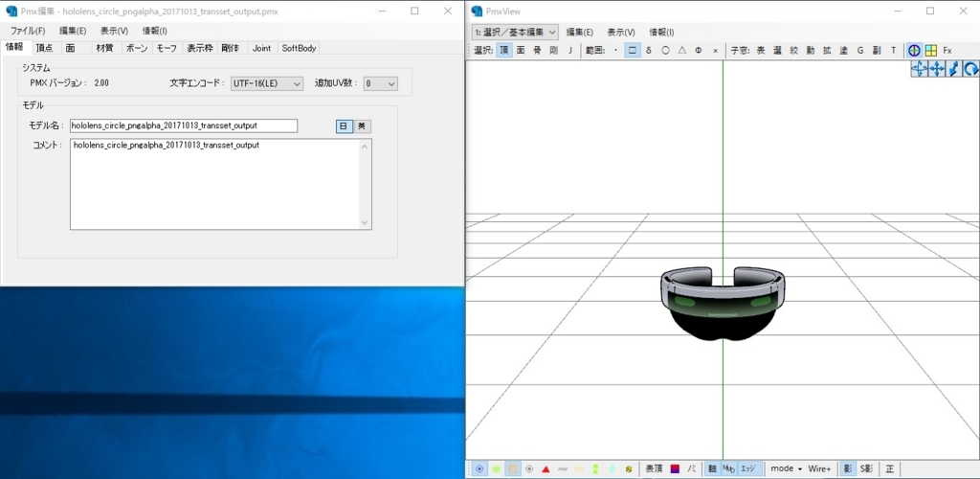Toggle face (面) selection mode in PmxView
Viewport: 980px width, 479px height.
pyautogui.click(x=520, y=51)
